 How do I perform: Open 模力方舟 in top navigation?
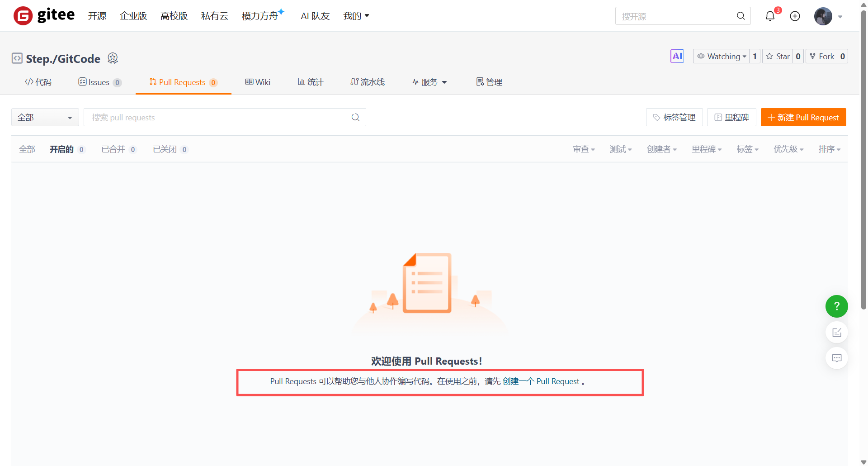(260, 16)
